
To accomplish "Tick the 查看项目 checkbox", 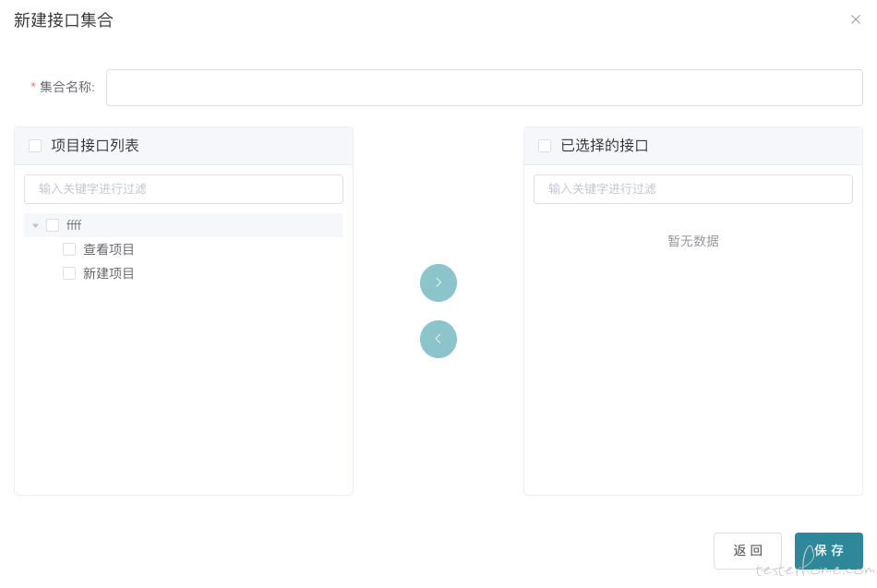I will pyautogui.click(x=69, y=249).
